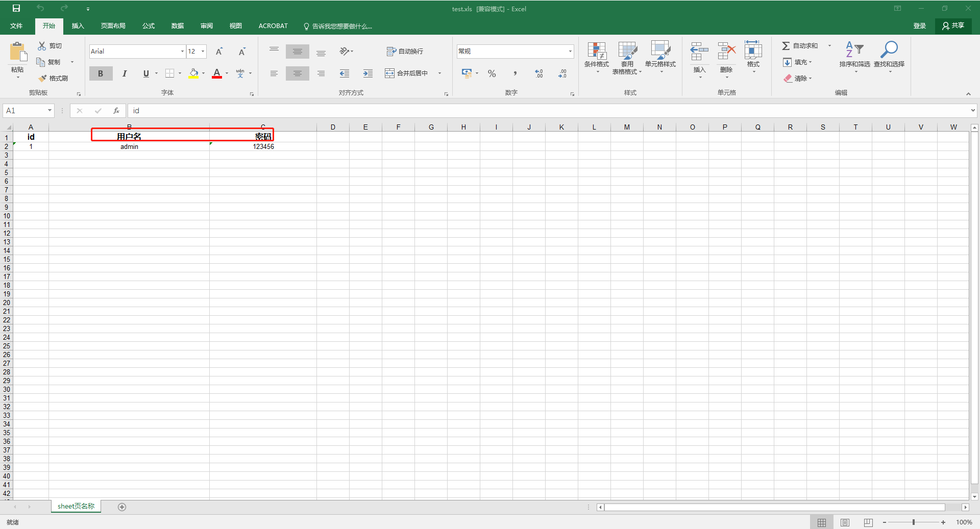Image resolution: width=980 pixels, height=529 pixels.
Task: Apply italic formatting
Action: (x=124, y=73)
